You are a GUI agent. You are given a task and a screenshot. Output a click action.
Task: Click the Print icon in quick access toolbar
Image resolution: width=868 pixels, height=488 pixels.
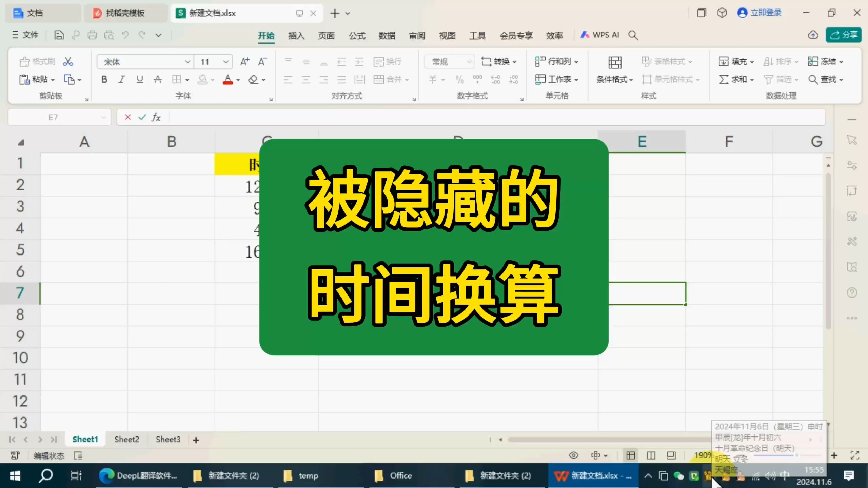point(93,35)
